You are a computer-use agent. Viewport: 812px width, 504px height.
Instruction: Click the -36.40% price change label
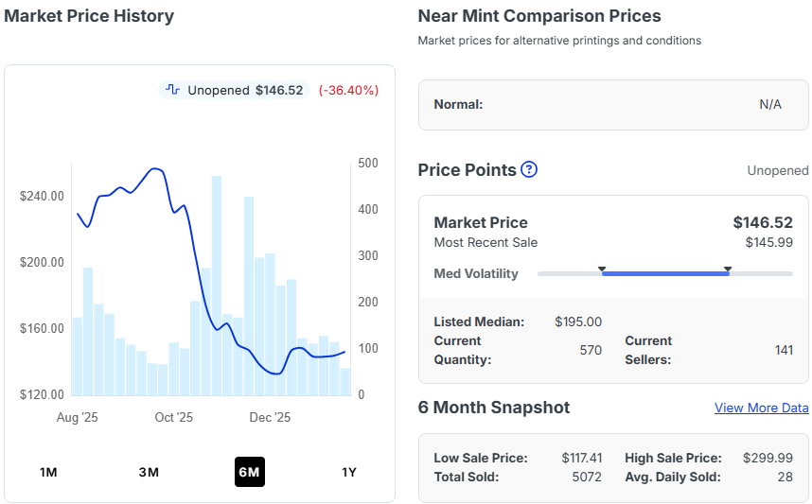pos(348,90)
